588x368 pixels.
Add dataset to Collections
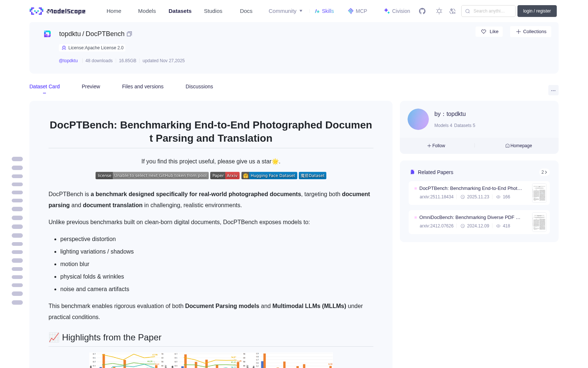(531, 32)
